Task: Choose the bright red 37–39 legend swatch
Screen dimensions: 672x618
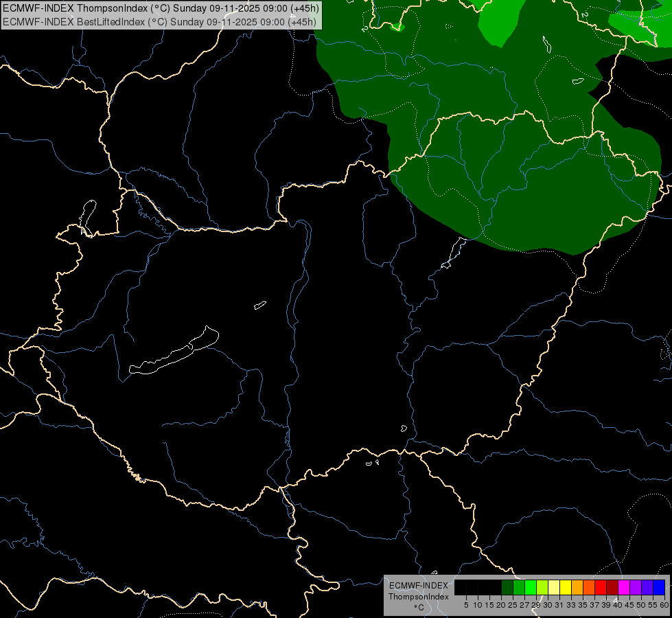Action: (x=601, y=587)
